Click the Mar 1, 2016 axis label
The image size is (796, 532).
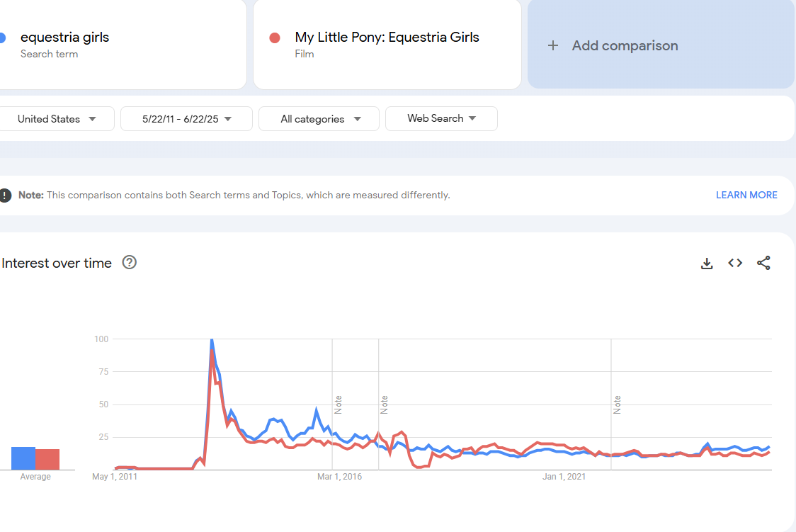point(340,477)
